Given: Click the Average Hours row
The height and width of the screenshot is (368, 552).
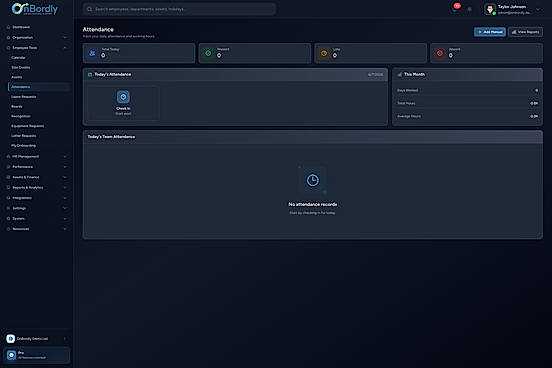Looking at the screenshot, I should [467, 116].
